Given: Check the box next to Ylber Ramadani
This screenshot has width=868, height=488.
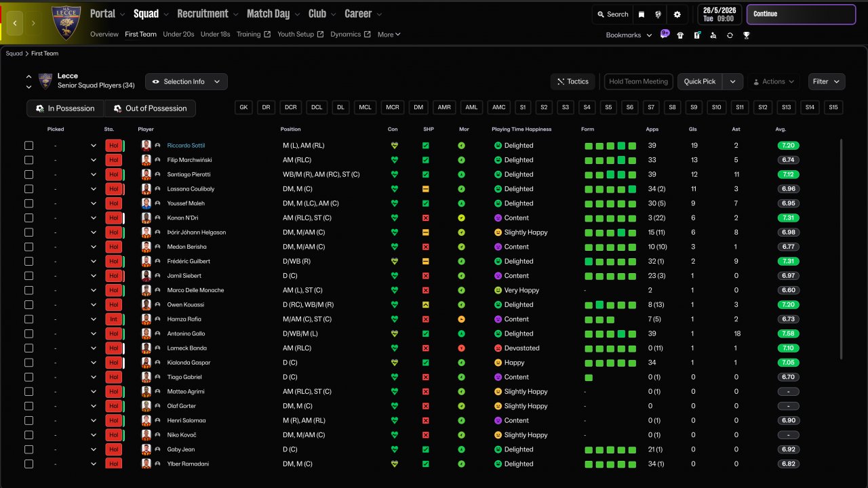Looking at the screenshot, I should tap(28, 464).
